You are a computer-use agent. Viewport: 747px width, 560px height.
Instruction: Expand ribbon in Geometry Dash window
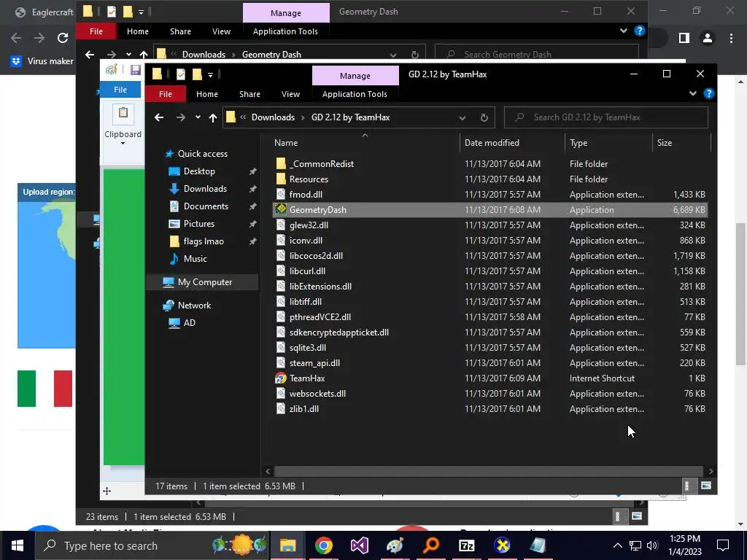(x=624, y=31)
